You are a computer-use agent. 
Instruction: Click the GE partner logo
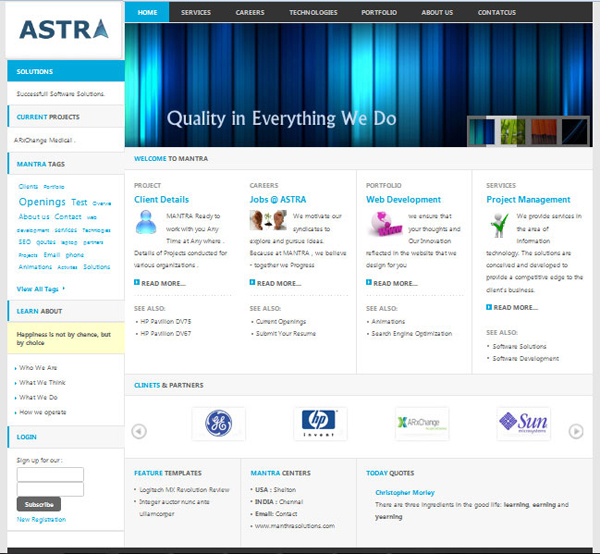tap(218, 424)
